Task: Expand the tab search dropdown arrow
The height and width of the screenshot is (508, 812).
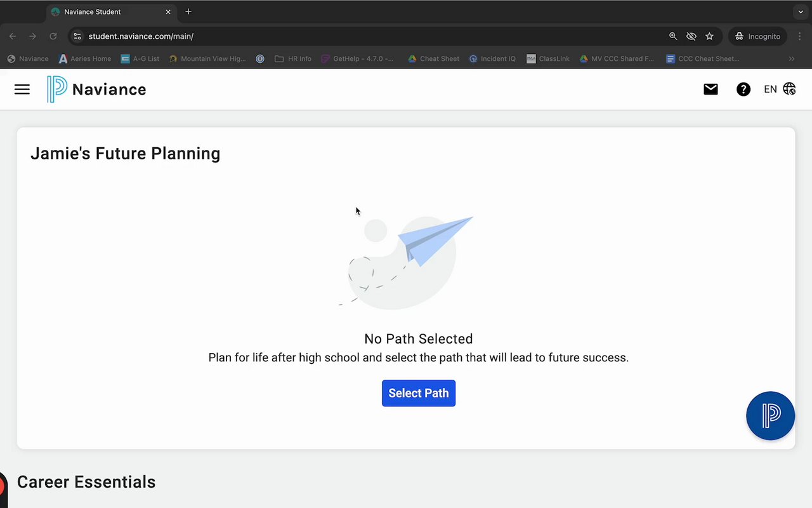Action: pyautogui.click(x=801, y=11)
